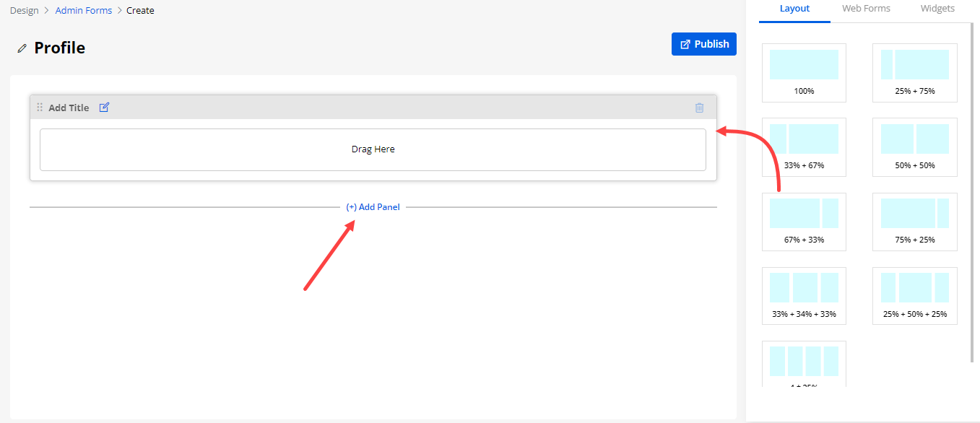980x423 pixels.
Task: Choose the 67% + 33% layout
Action: pyautogui.click(x=804, y=221)
